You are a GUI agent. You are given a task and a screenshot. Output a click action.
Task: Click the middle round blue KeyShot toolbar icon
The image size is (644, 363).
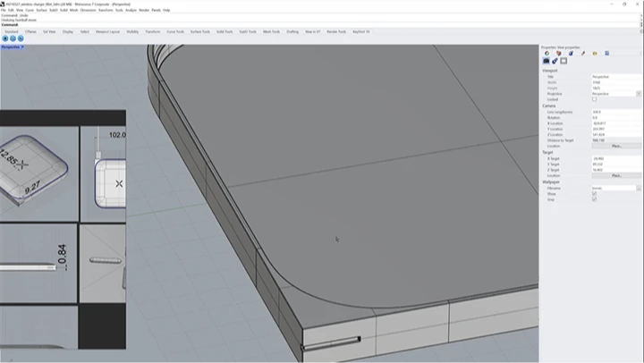[x=13, y=38]
